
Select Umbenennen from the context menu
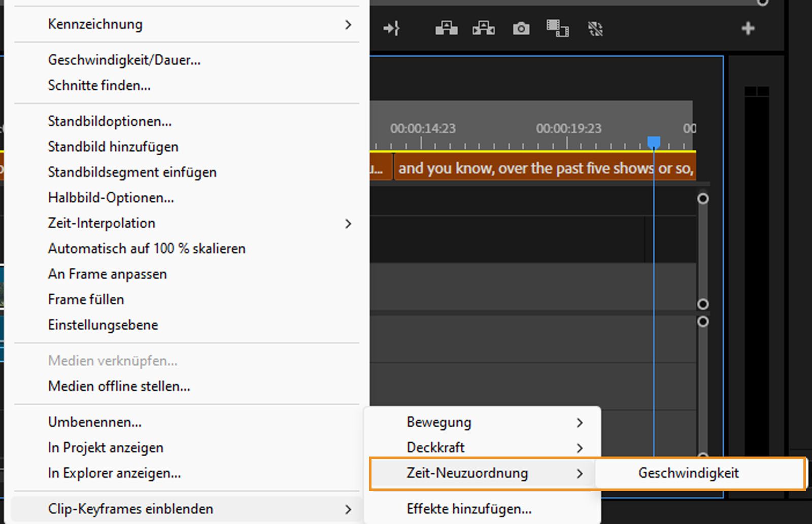94,422
